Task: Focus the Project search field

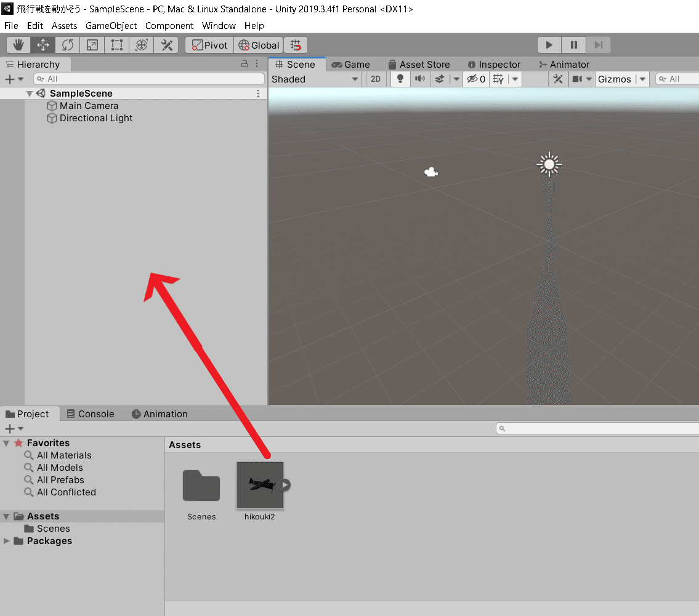Action: pyautogui.click(x=597, y=428)
